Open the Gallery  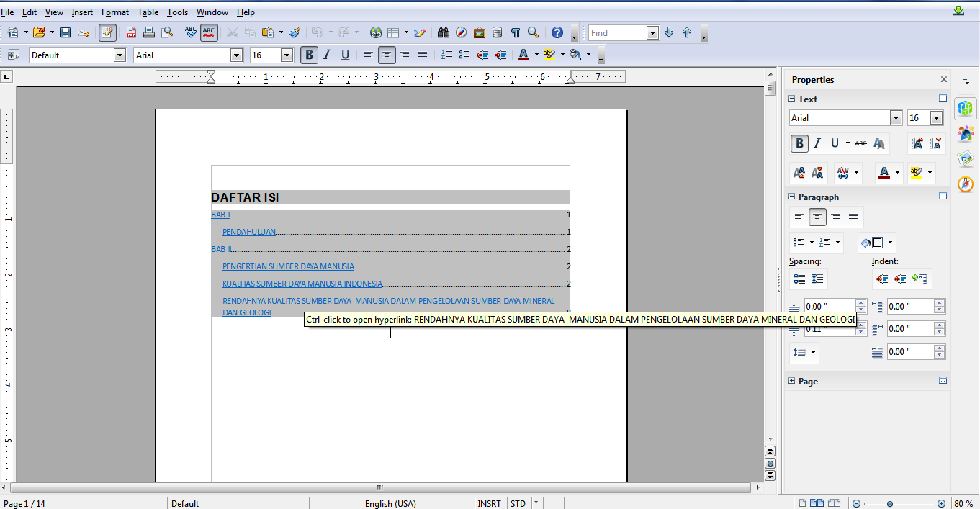[x=480, y=32]
